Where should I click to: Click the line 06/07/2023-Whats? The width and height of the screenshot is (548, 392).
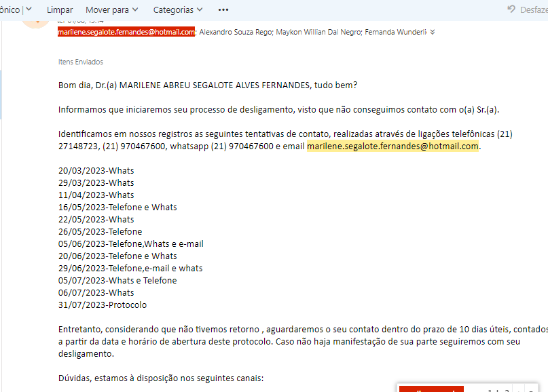click(96, 293)
